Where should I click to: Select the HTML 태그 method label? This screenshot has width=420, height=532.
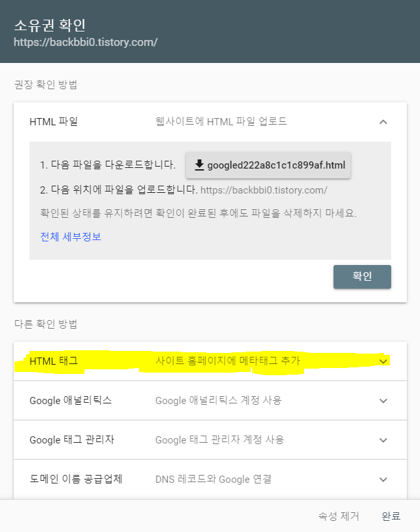pos(54,361)
